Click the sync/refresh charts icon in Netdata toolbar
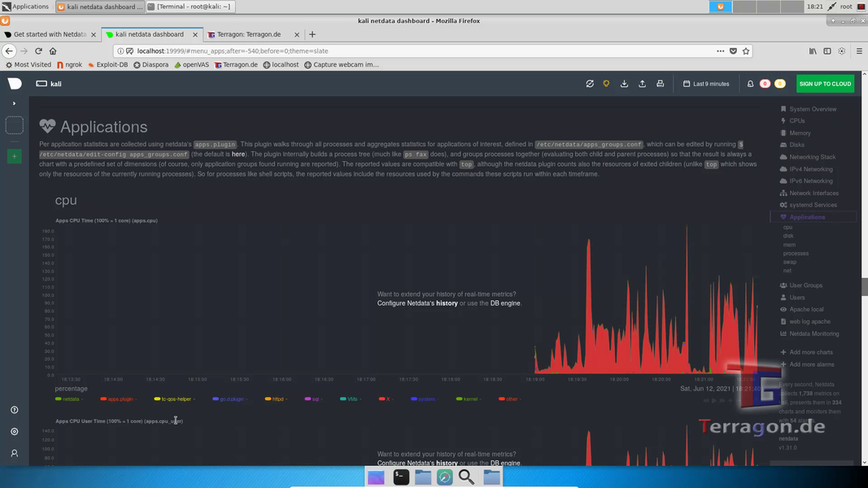This screenshot has width=868, height=488. click(590, 84)
